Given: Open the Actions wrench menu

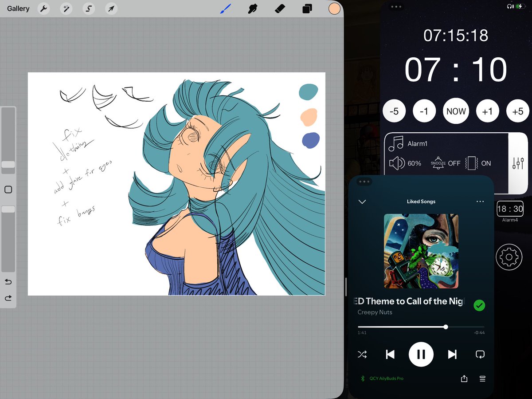Looking at the screenshot, I should click(43, 8).
